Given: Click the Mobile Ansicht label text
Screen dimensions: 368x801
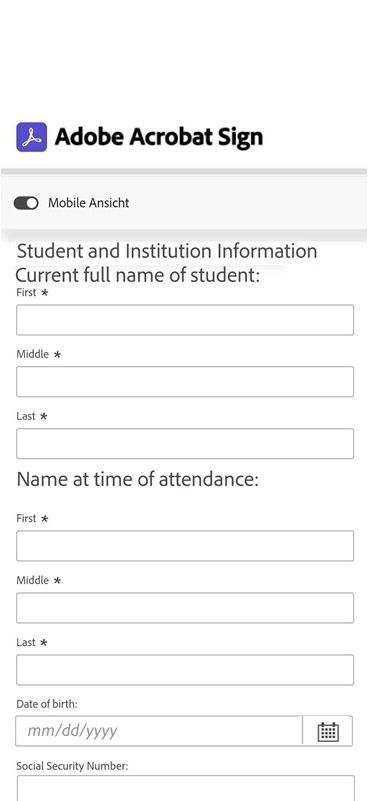Looking at the screenshot, I should pyautogui.click(x=88, y=203).
